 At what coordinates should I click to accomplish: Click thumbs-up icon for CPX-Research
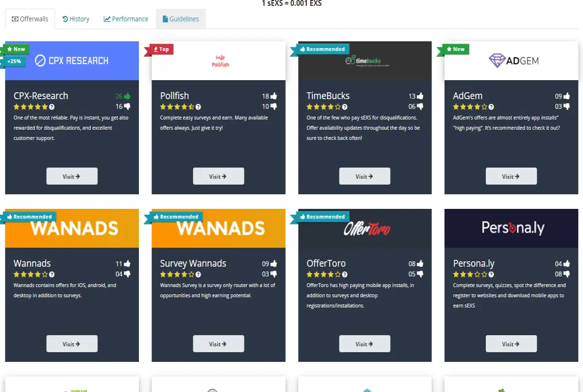(127, 96)
